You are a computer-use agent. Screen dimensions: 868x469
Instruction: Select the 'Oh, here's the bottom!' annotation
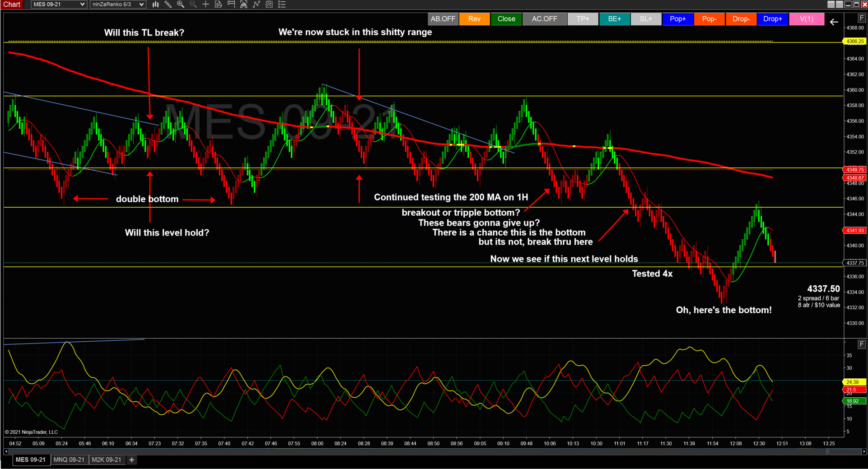click(x=724, y=310)
